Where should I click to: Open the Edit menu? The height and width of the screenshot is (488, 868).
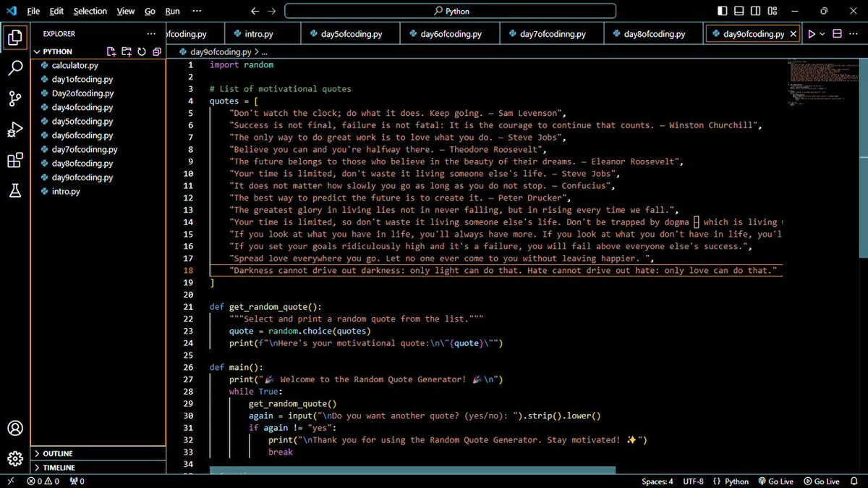tap(57, 11)
